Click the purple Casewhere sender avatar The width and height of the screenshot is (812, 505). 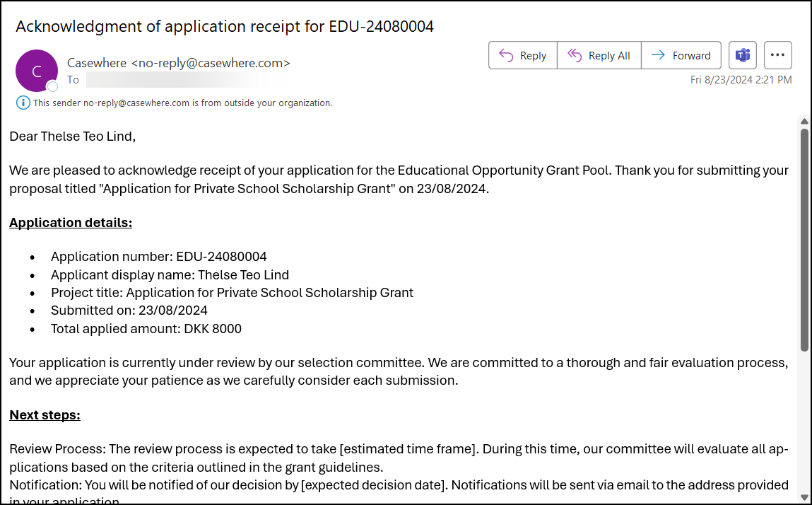[36, 70]
